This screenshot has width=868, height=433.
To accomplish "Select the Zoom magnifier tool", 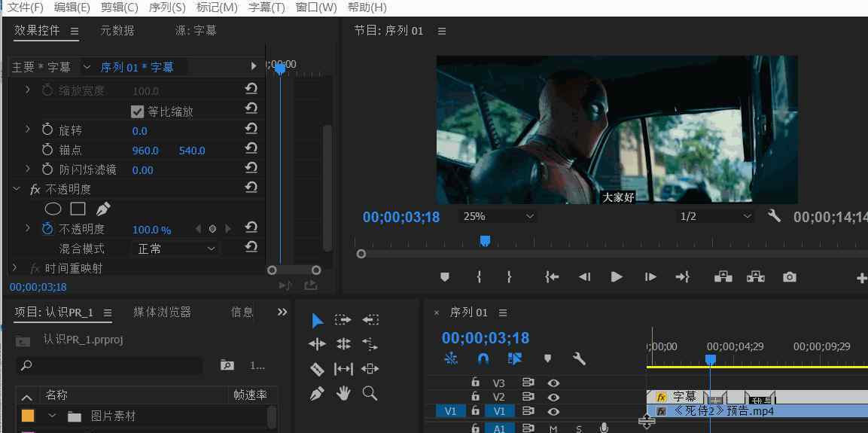I will point(370,394).
